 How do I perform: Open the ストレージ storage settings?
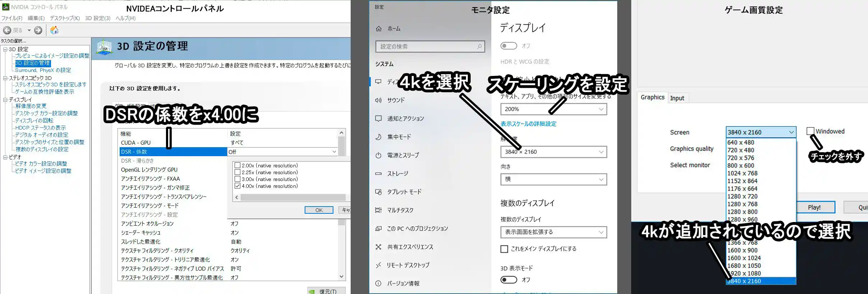point(397,173)
